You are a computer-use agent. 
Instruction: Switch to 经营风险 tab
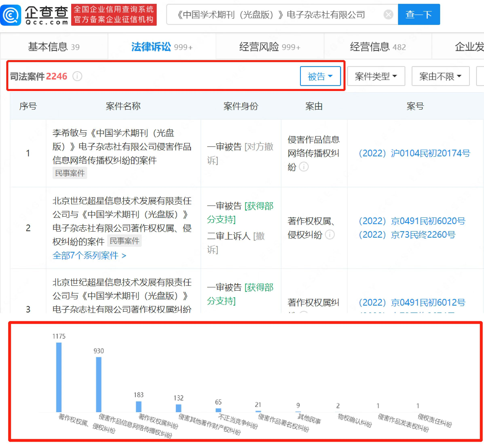click(x=269, y=47)
